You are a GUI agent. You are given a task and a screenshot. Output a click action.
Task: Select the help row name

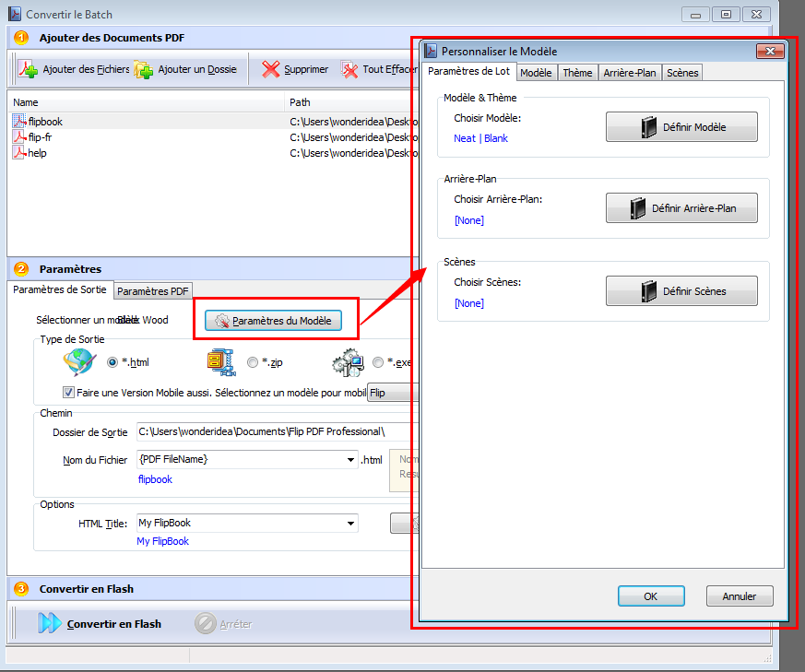tap(37, 153)
